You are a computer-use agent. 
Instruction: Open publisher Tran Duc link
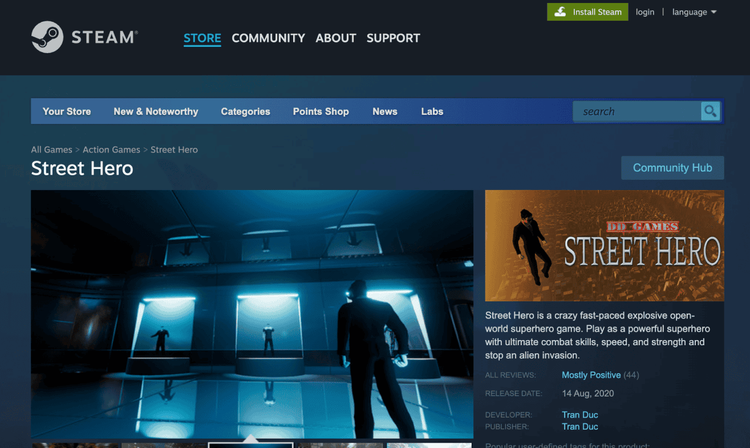pos(580,426)
